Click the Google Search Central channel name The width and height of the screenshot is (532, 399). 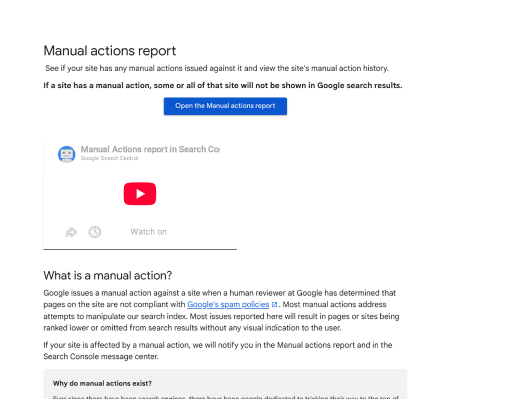point(110,158)
